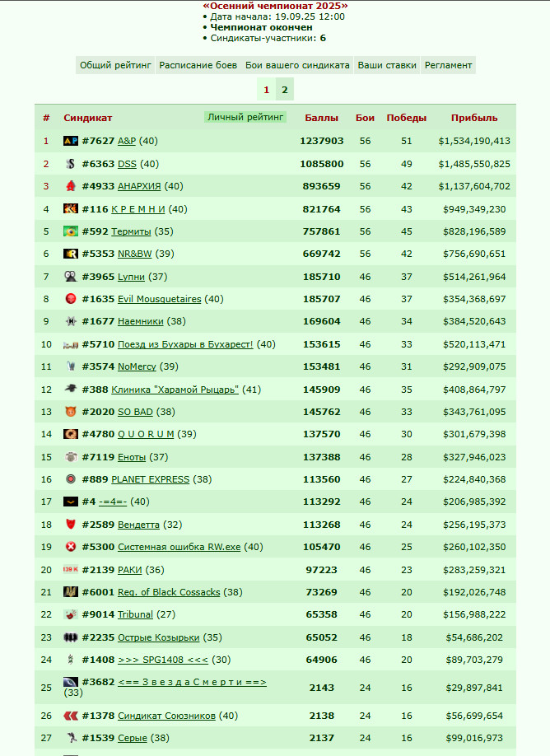Click the Синдикат Союзников red emblem

[x=71, y=716]
